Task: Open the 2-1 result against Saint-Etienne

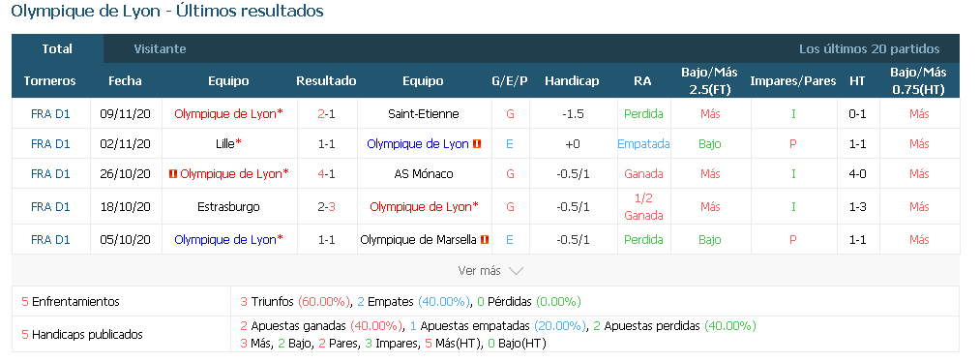Action: pyautogui.click(x=326, y=114)
